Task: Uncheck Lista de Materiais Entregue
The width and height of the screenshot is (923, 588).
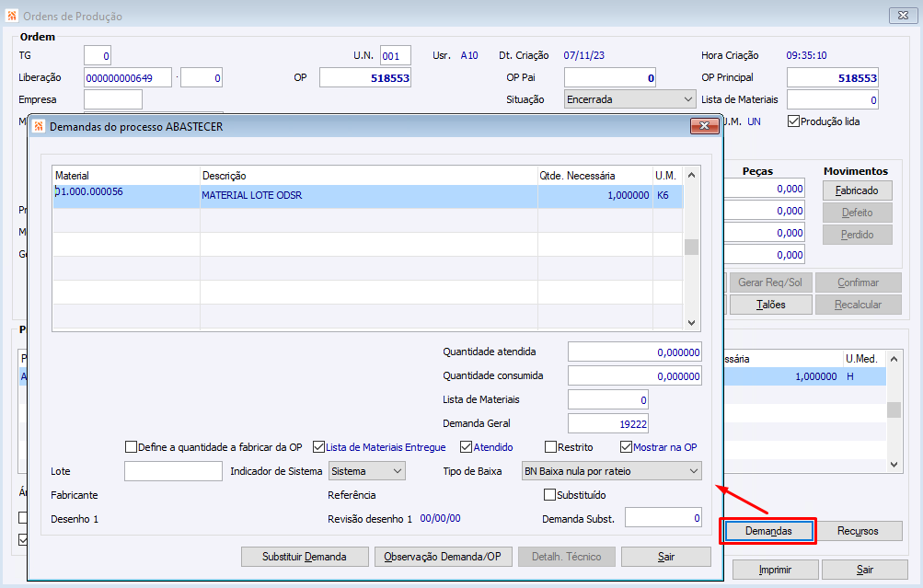Action: (318, 446)
